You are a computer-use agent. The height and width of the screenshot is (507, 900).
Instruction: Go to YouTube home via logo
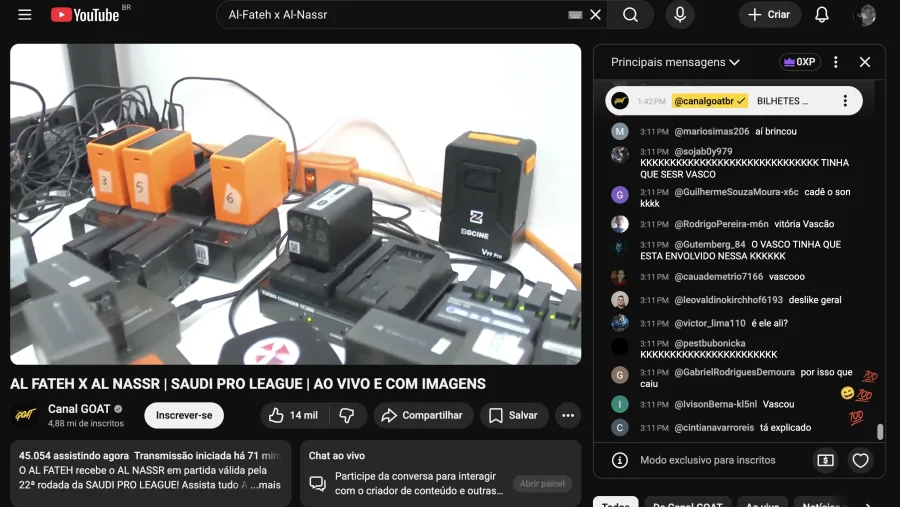pyautogui.click(x=85, y=14)
